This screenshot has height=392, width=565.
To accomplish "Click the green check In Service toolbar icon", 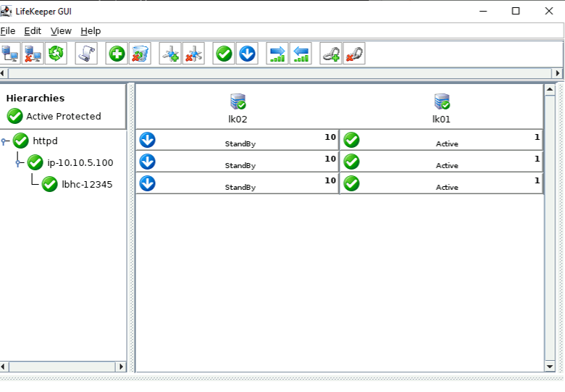I will [224, 54].
